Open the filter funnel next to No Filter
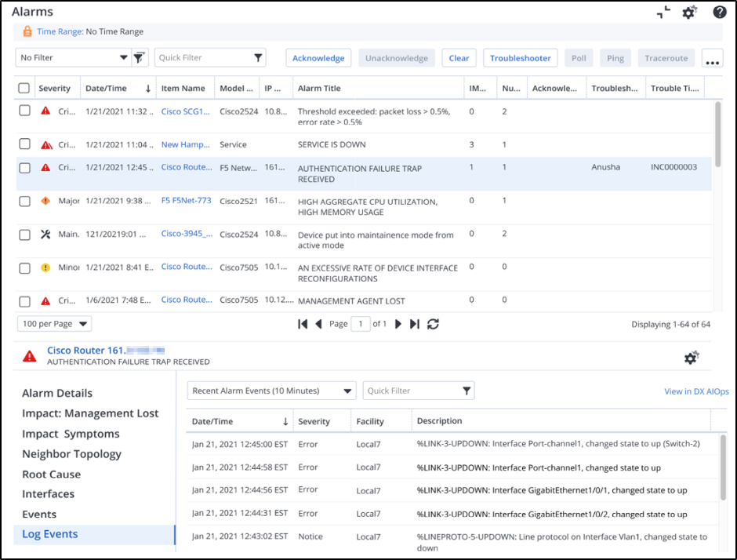 [139, 57]
